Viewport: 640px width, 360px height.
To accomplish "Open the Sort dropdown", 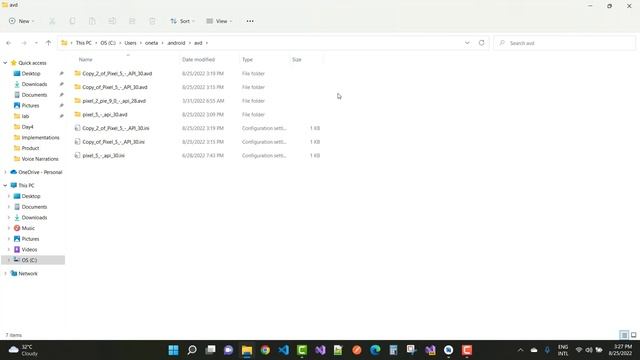I will pos(182,21).
